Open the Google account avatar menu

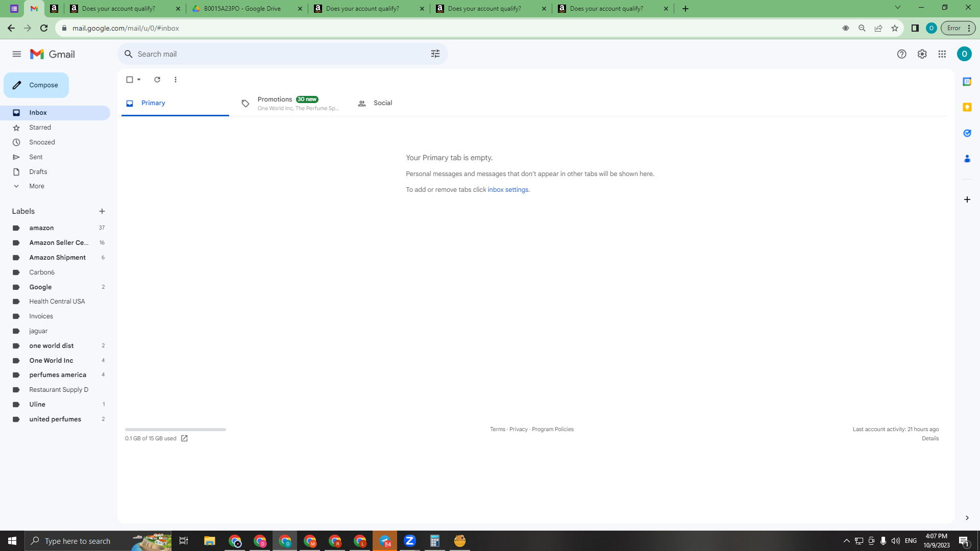pos(964,54)
